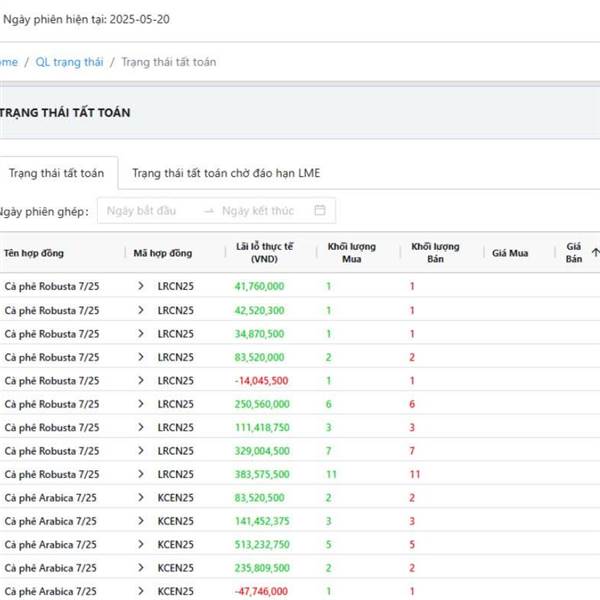600x600 pixels.
Task: Expand the Robusta row with profit 250,560,000
Action: point(141,404)
